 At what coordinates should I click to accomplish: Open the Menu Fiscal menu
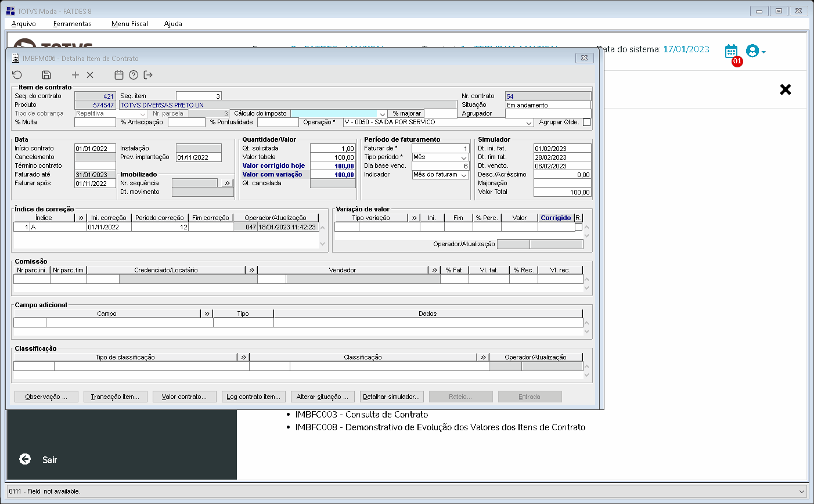[129, 24]
